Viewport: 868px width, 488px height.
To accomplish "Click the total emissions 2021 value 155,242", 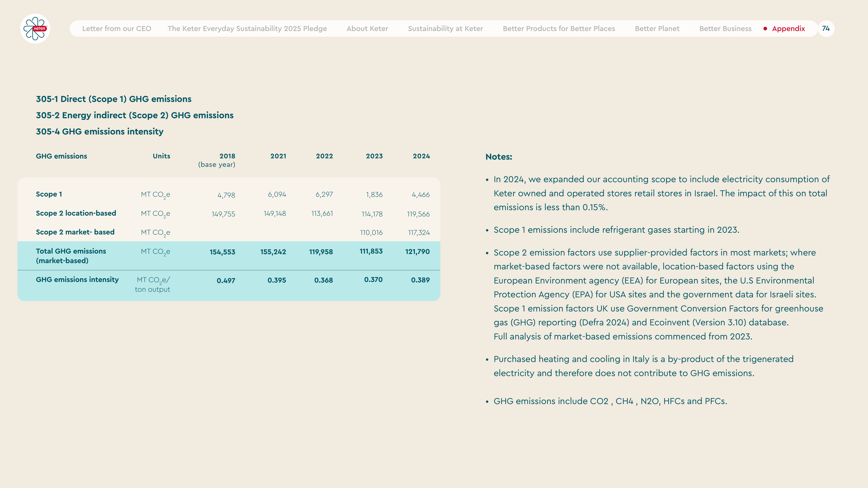I will 273,252.
